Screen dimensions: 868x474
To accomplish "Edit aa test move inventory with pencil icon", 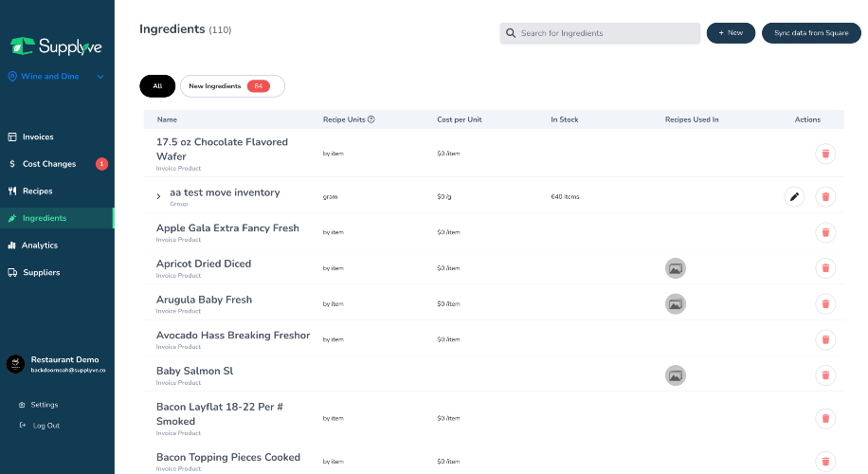I will point(794,196).
